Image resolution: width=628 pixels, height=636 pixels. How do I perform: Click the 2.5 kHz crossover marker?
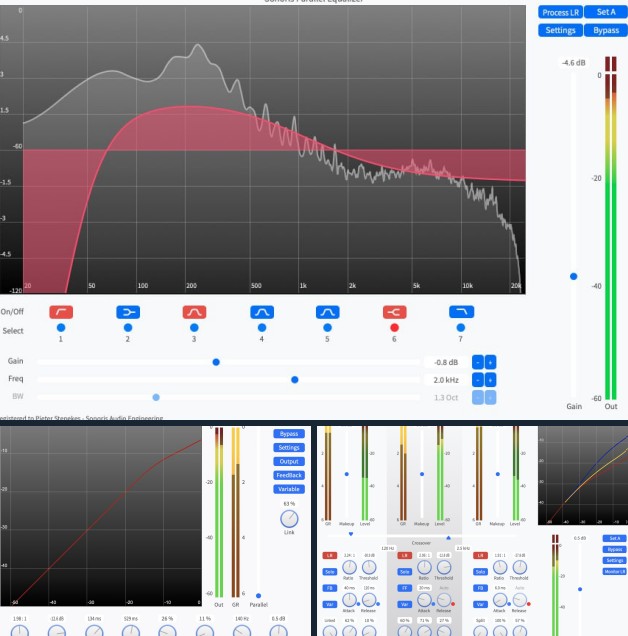coord(448,537)
